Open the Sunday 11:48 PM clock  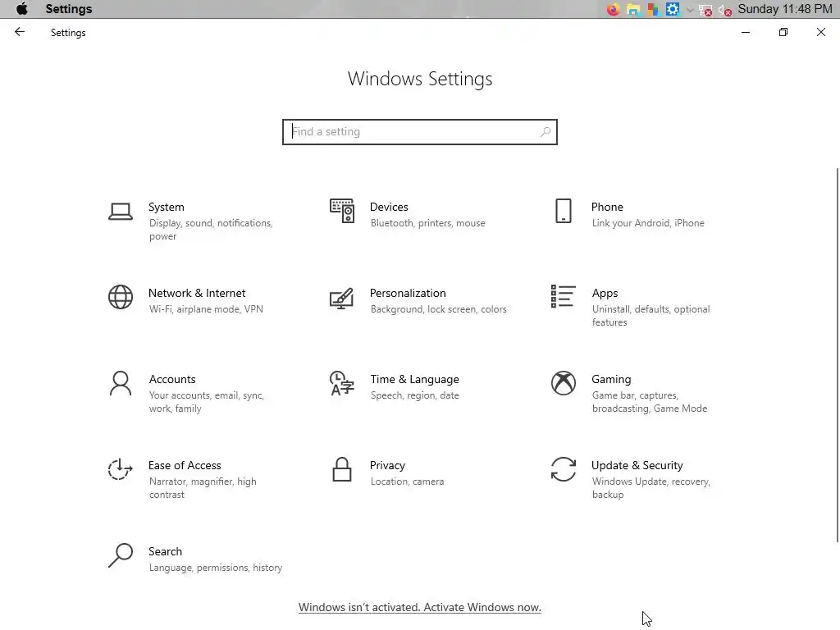[x=785, y=9]
